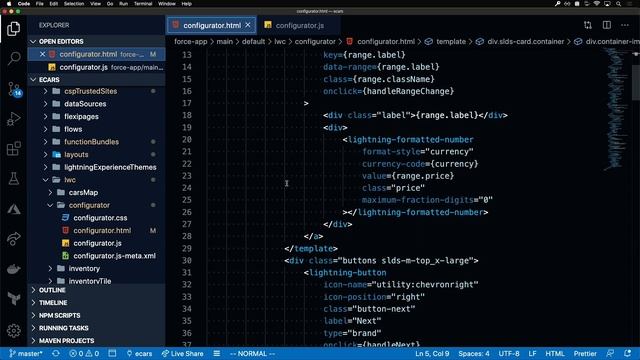Screen dimensions: 640x360
Task: Click the master branch status item
Action: [26, 353]
